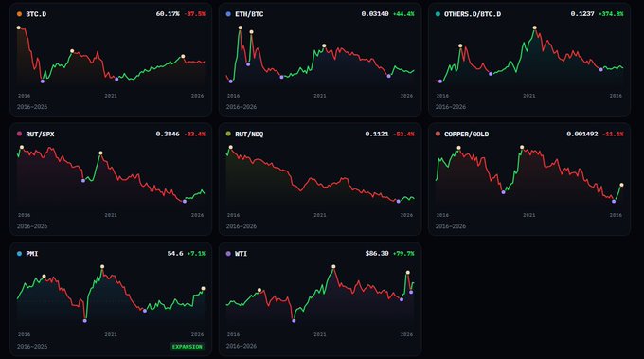Click the 2016 axis label on PMI chart

[24, 334]
